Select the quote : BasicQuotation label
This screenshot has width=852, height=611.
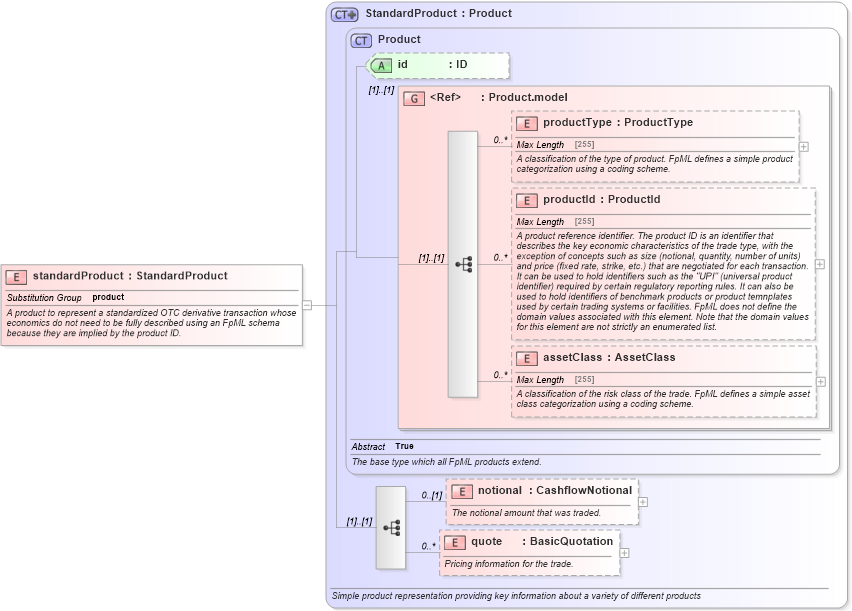(x=542, y=542)
